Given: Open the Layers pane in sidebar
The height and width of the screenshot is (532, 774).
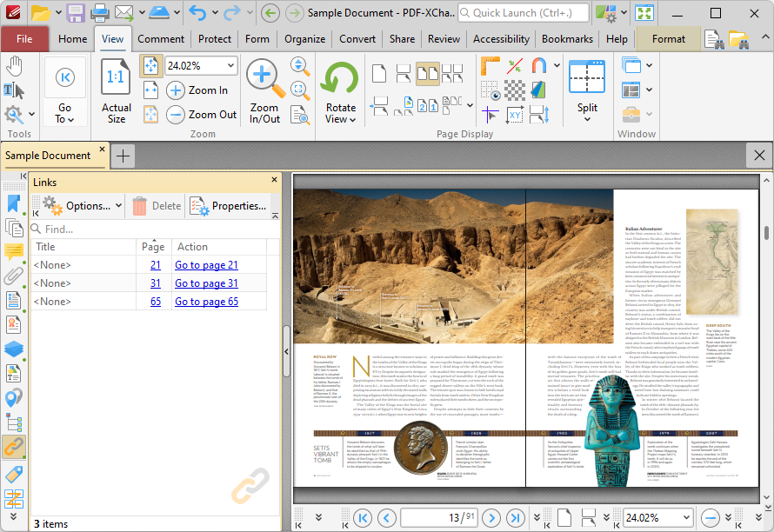Looking at the screenshot, I should (x=14, y=349).
